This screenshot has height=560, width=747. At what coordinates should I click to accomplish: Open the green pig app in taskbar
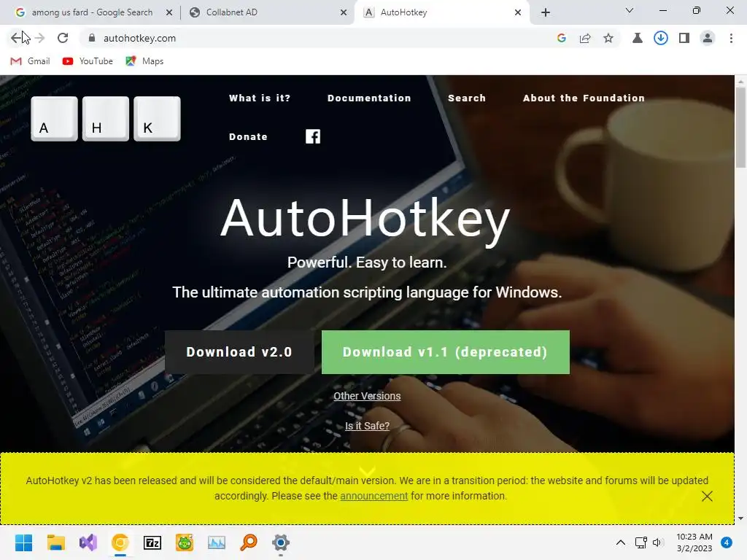tap(185, 542)
